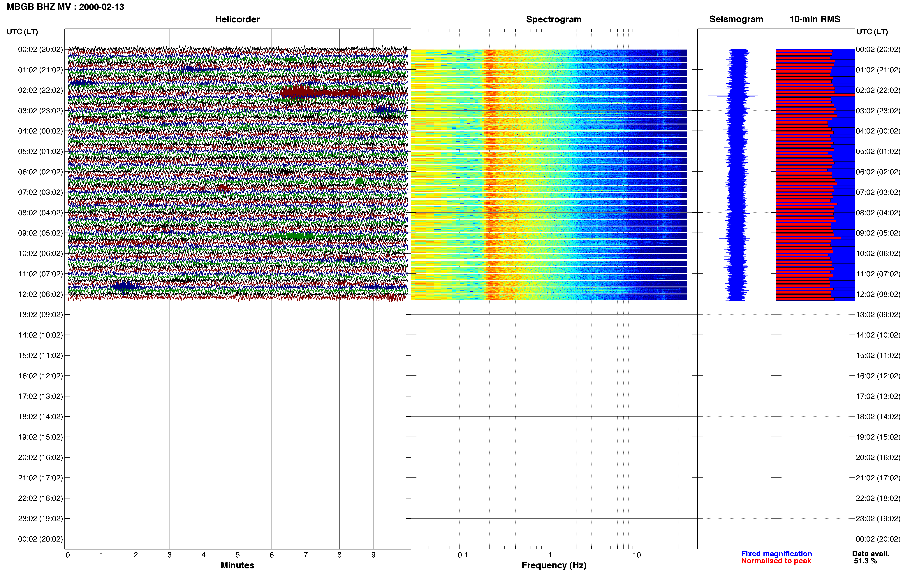Viewport: 924px width, 578px height.
Task: Click helicorder time label '23:02 (19:02)'
Action: point(40,519)
